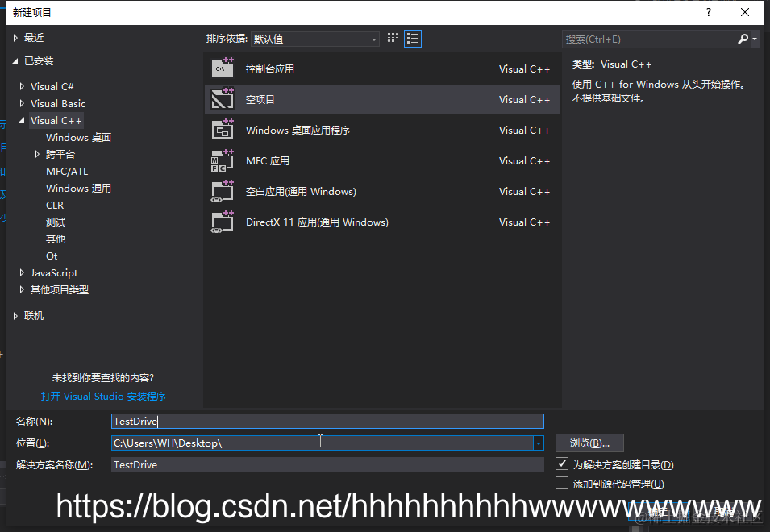This screenshot has height=532, width=770.
Task: Expand the Online (联机) node
Action: 15,315
